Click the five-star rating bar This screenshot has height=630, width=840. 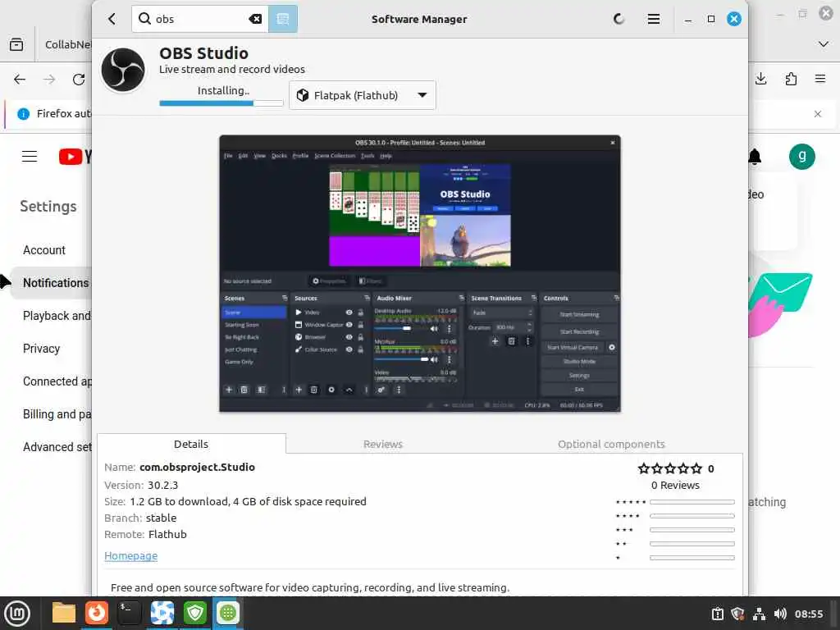[x=692, y=502]
